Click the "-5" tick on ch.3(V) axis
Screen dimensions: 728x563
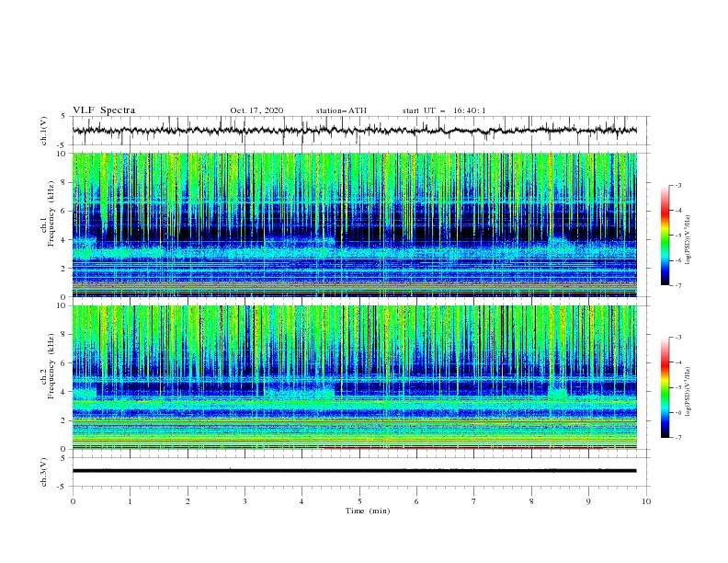pyautogui.click(x=62, y=487)
